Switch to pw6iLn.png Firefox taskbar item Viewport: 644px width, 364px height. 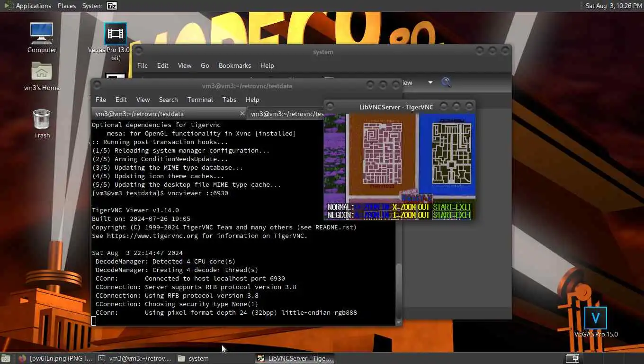(x=55, y=358)
